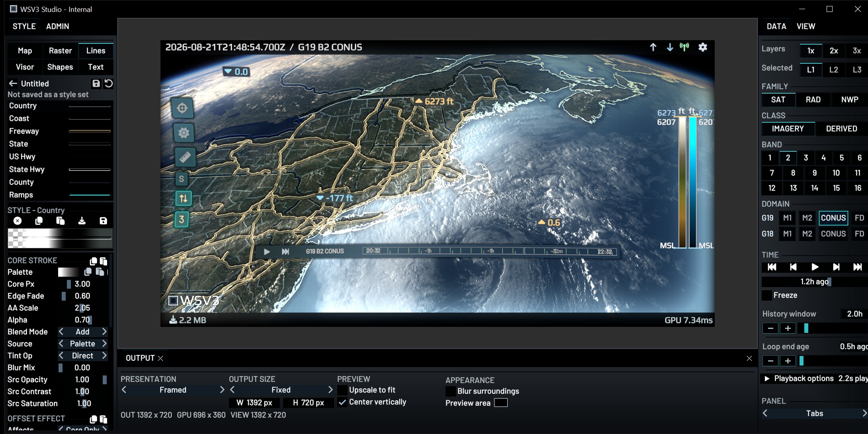868x434 pixels.
Task: Click the back arrow next to Untitled
Action: pyautogui.click(x=13, y=84)
